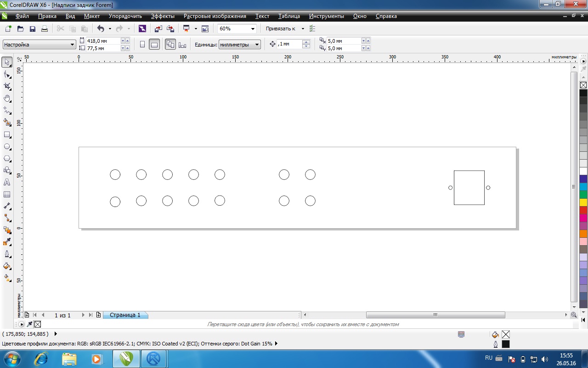Open the Единицы миллиметры units dropdown
This screenshot has height=368, width=588.
(x=257, y=45)
